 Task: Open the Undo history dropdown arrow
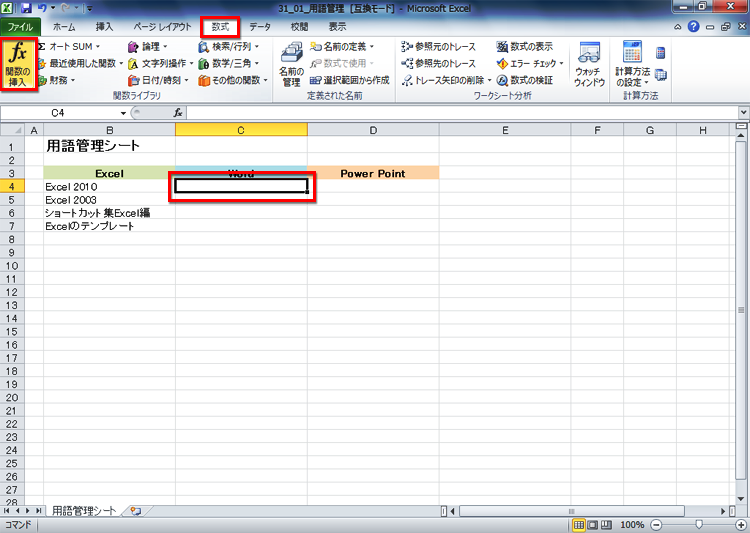coord(53,8)
